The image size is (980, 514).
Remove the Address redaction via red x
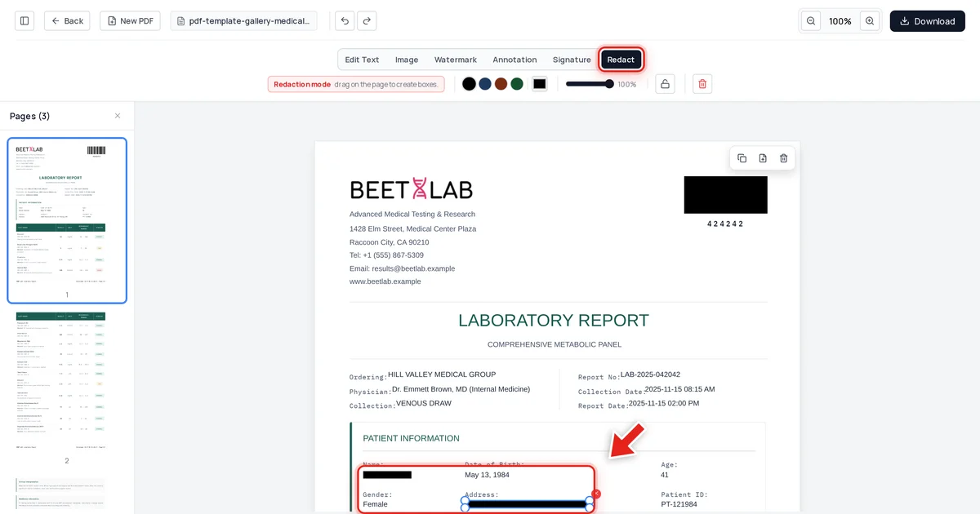596,494
